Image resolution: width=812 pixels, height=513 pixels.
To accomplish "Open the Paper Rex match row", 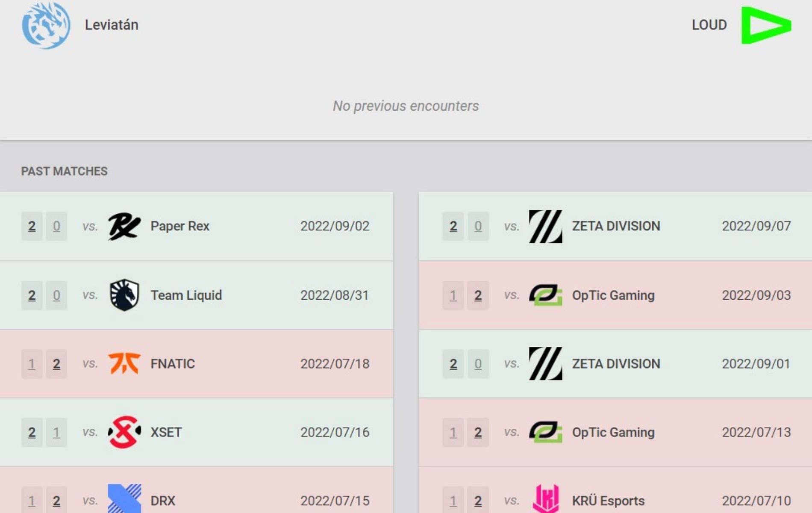I will pos(197,226).
